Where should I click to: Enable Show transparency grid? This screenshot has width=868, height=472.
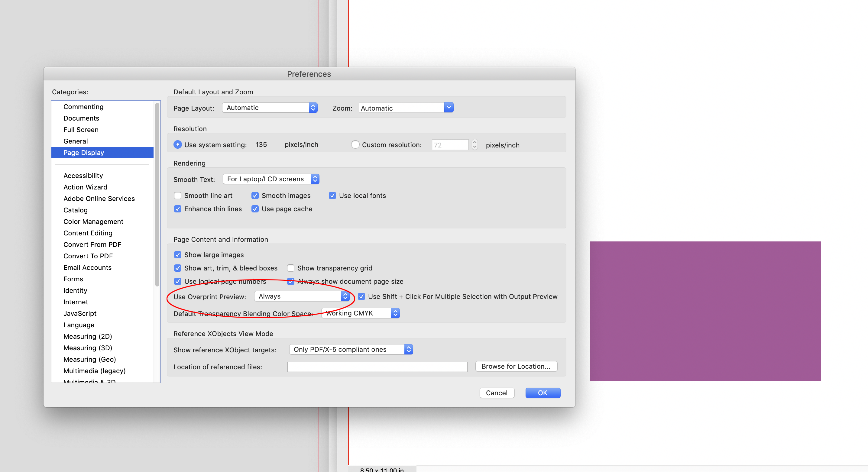[x=290, y=268]
